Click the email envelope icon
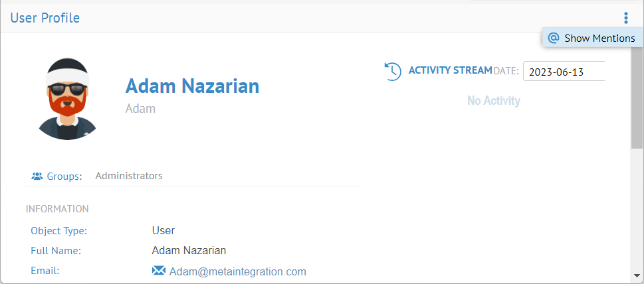The height and width of the screenshot is (284, 644). pyautogui.click(x=159, y=271)
